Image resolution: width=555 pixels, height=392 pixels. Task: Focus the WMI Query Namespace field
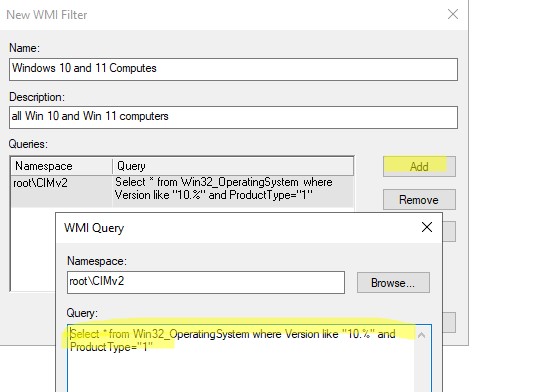(x=206, y=283)
